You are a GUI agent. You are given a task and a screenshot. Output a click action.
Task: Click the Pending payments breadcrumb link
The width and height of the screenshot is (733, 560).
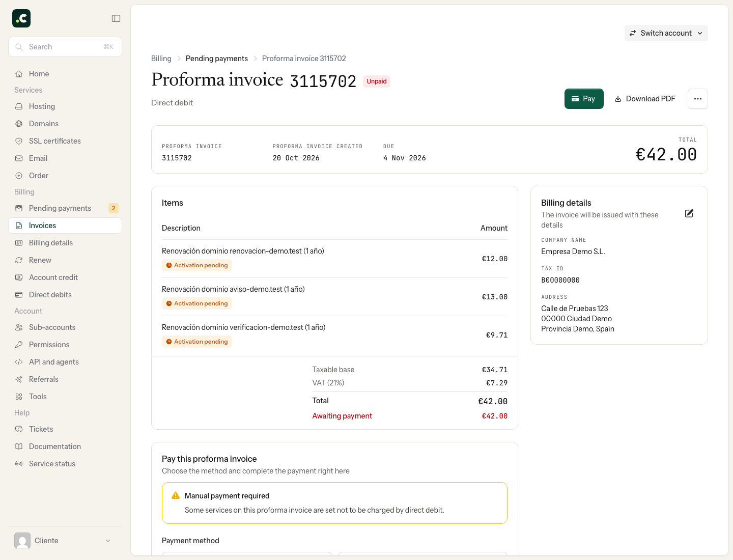pyautogui.click(x=217, y=59)
